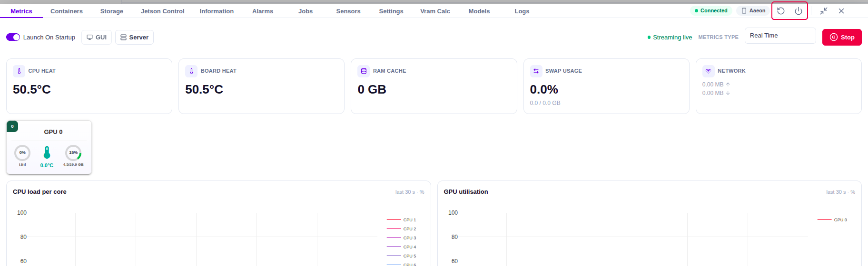Click the Board Heat thermometer icon
The width and height of the screenshot is (868, 266).
pyautogui.click(x=191, y=71)
